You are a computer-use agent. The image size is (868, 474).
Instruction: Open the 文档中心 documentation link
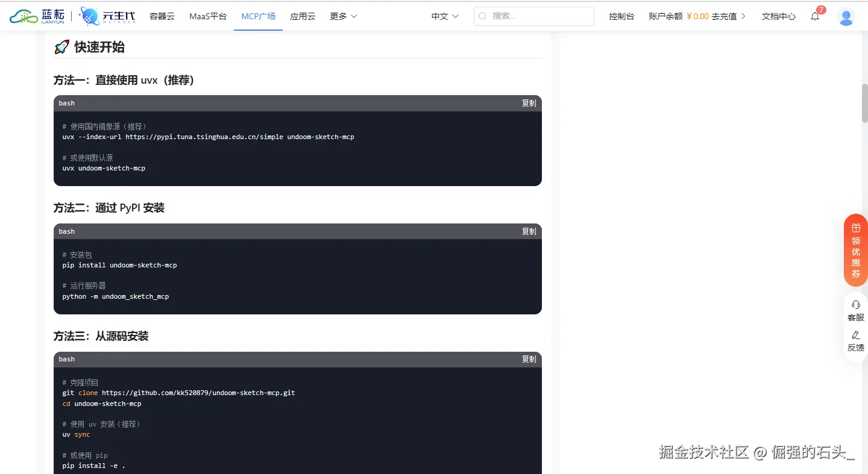778,16
